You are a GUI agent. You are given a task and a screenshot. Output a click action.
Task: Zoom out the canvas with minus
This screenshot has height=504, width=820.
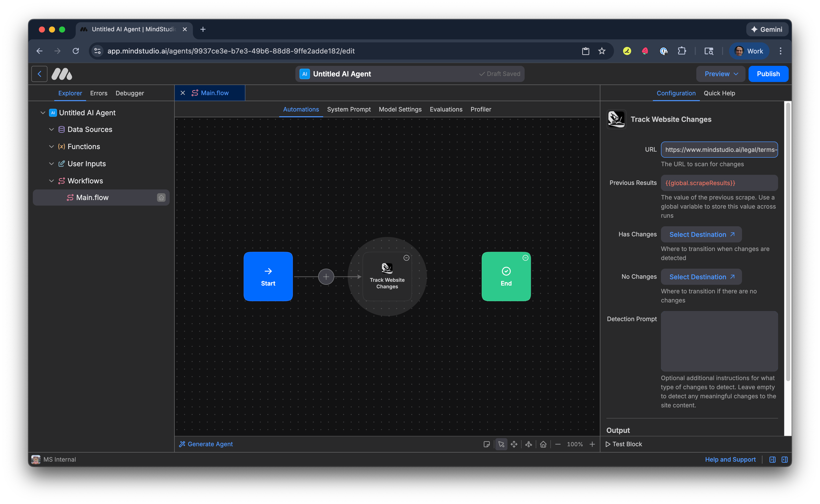(x=558, y=444)
